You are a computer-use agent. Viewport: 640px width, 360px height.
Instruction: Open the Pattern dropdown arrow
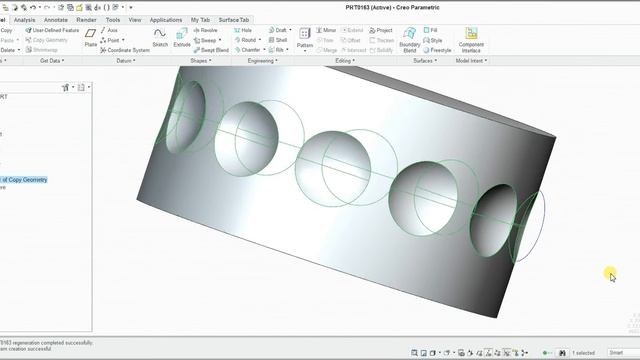pyautogui.click(x=305, y=51)
